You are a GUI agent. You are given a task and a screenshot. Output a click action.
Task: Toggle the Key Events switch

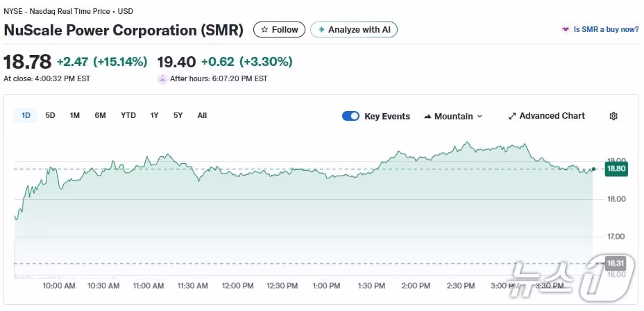tap(350, 116)
